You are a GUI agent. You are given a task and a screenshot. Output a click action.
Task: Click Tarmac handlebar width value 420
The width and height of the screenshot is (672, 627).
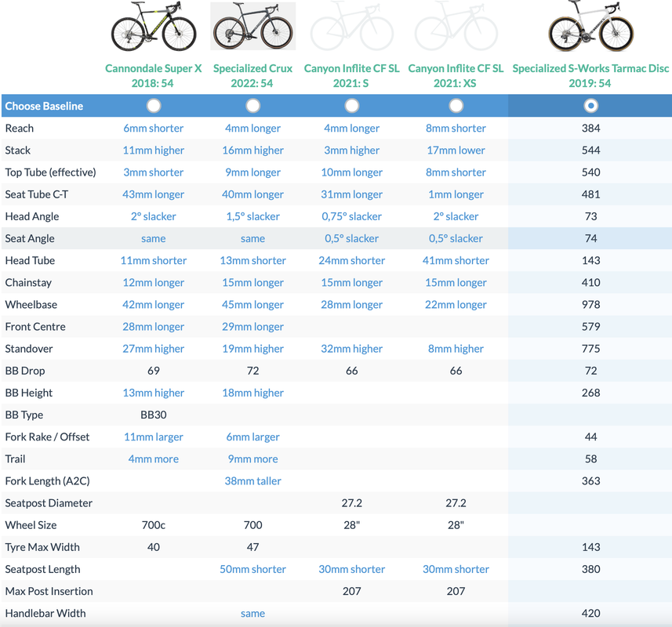[590, 614]
